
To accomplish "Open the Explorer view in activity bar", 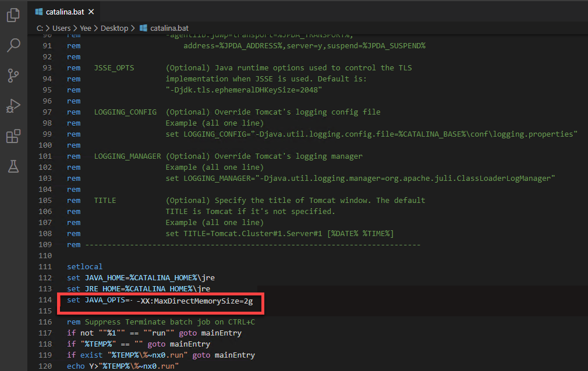I will [13, 15].
